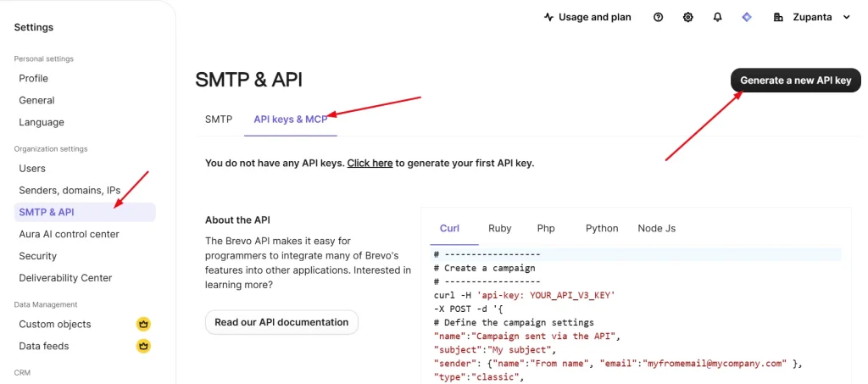Viewport: 868px width, 384px height.
Task: Click the crown icon beside Data feeds
Action: tap(144, 346)
